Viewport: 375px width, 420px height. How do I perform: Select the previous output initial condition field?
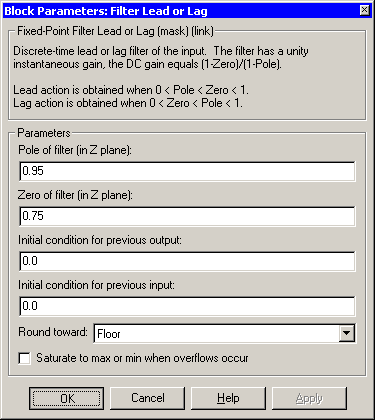coord(187,261)
